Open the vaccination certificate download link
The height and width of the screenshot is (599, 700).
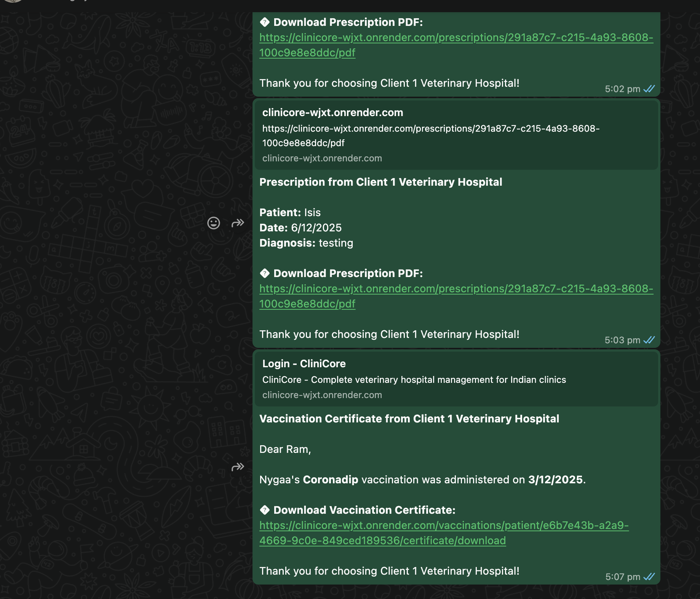coord(444,526)
